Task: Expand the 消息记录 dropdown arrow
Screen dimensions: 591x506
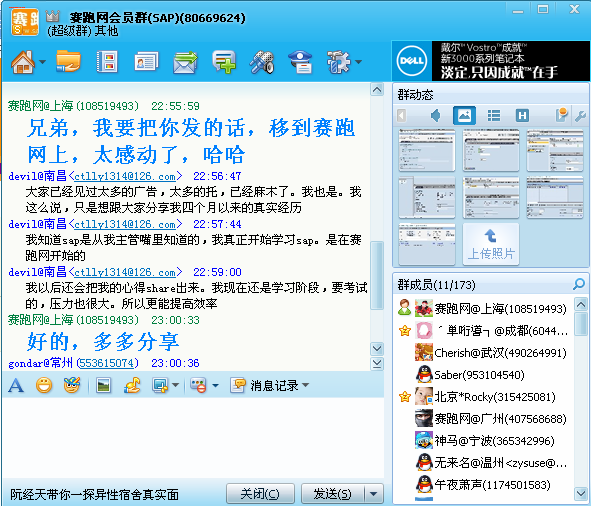Action: point(306,385)
